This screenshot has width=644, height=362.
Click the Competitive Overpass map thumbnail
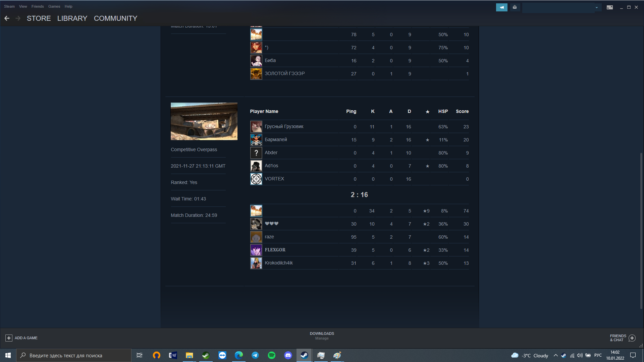pyautogui.click(x=204, y=121)
